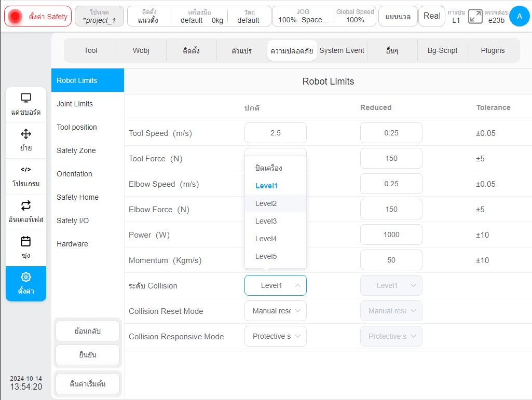Switch to the ตัวแปร tab
The width and height of the screenshot is (532, 400).
(x=241, y=50)
